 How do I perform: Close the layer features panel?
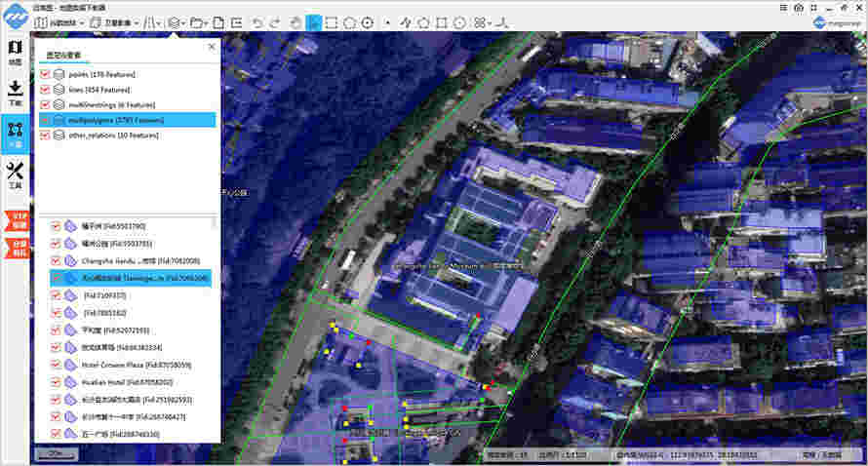tap(212, 46)
